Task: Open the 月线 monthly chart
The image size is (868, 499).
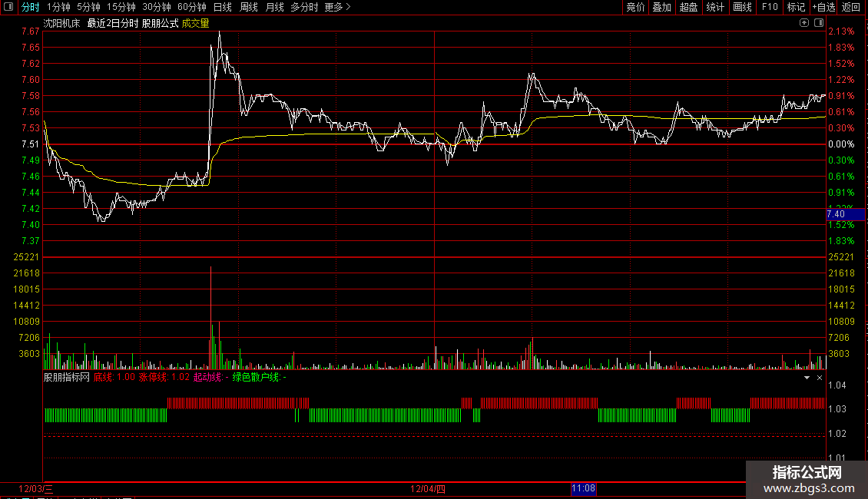Action: pos(274,7)
